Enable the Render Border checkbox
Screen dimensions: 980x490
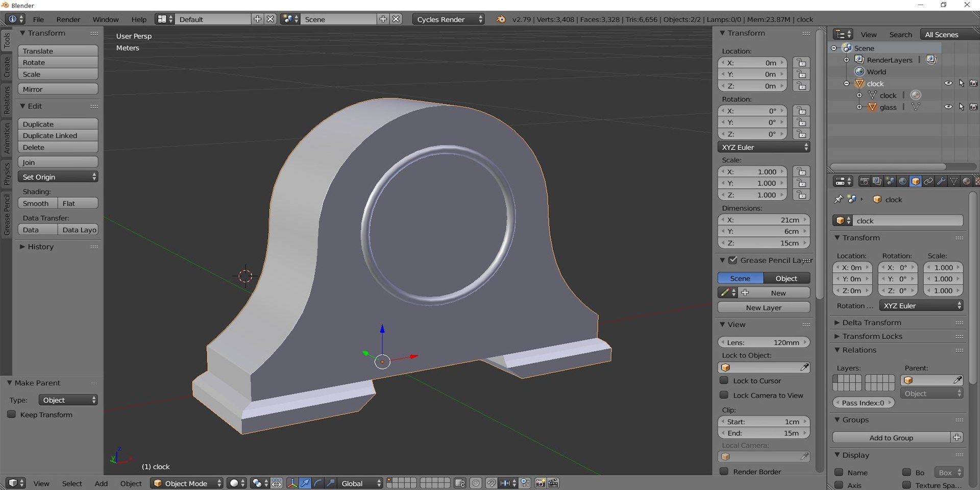[x=724, y=471]
